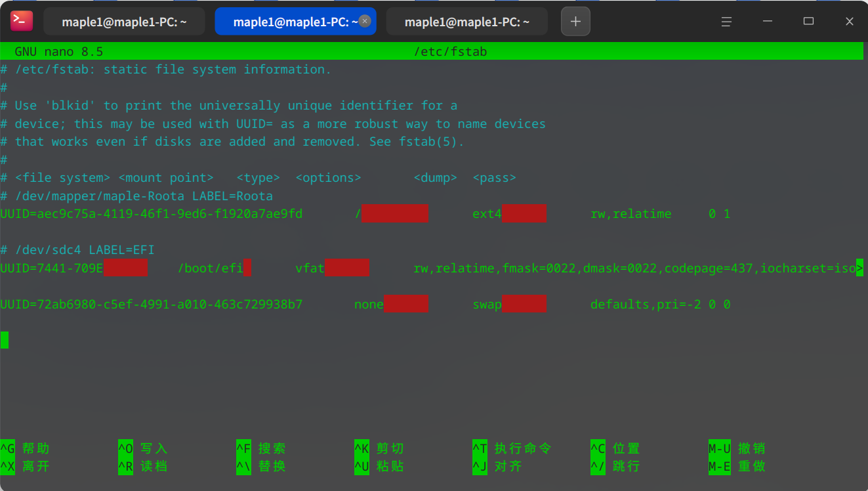Click the GNU nano 8.5 version label

click(58, 51)
